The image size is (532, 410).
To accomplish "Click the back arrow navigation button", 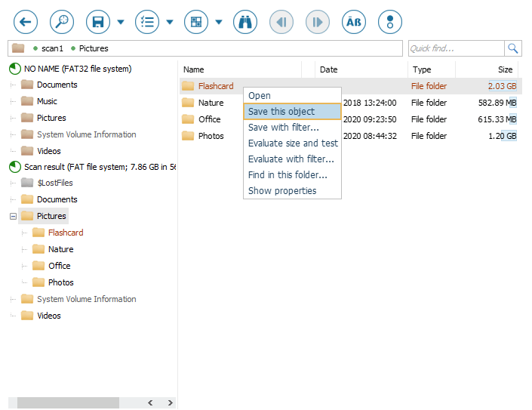I will [26, 22].
